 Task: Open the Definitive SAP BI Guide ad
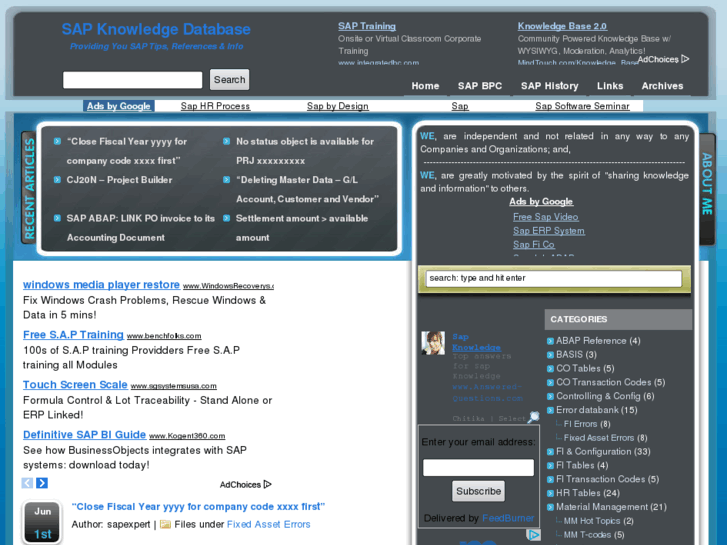(84, 435)
